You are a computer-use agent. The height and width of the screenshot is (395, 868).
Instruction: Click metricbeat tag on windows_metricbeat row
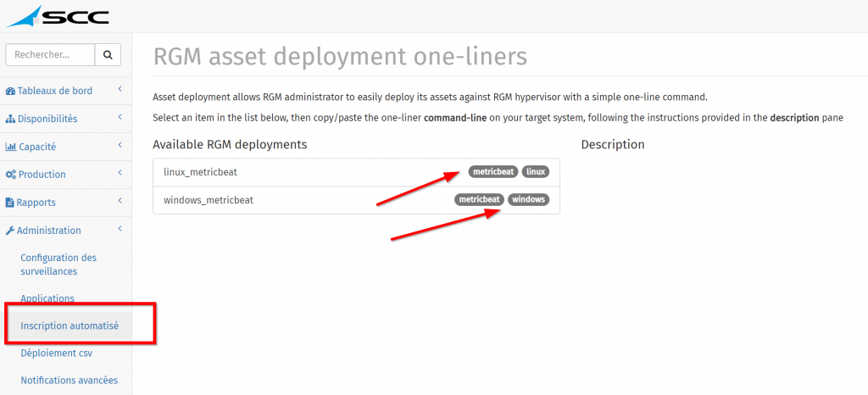[x=480, y=200]
